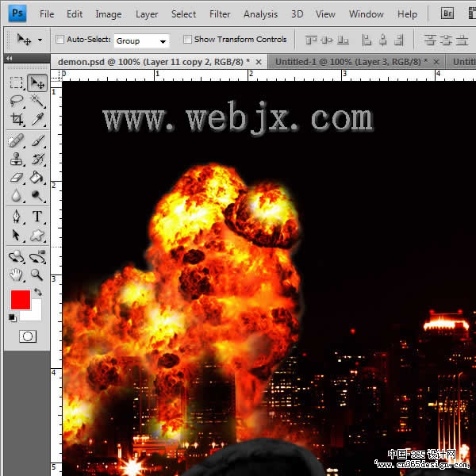Image resolution: width=476 pixels, height=476 pixels.
Task: Align top edges of layers
Action: (x=311, y=40)
